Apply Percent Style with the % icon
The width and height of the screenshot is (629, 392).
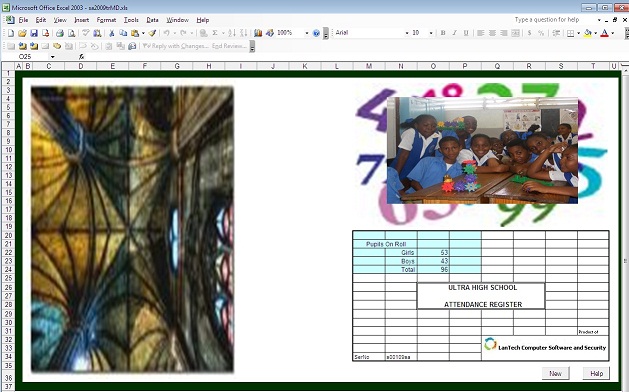[x=541, y=33]
